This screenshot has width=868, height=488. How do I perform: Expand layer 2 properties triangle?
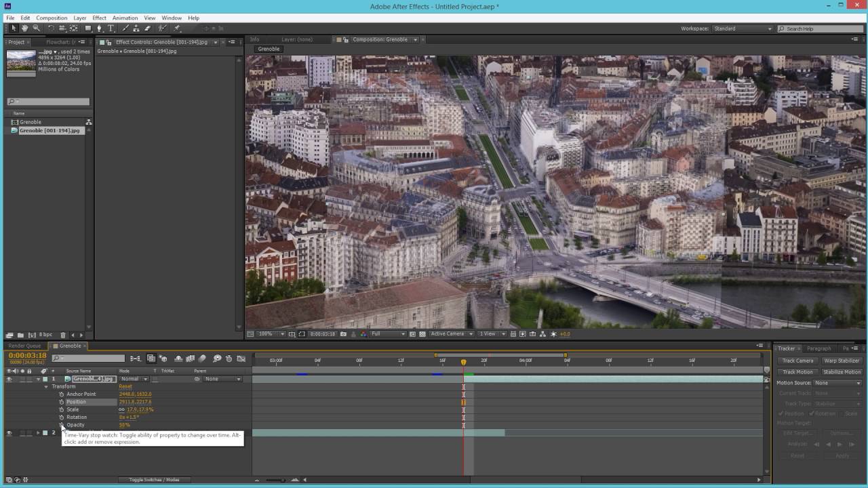coord(38,432)
